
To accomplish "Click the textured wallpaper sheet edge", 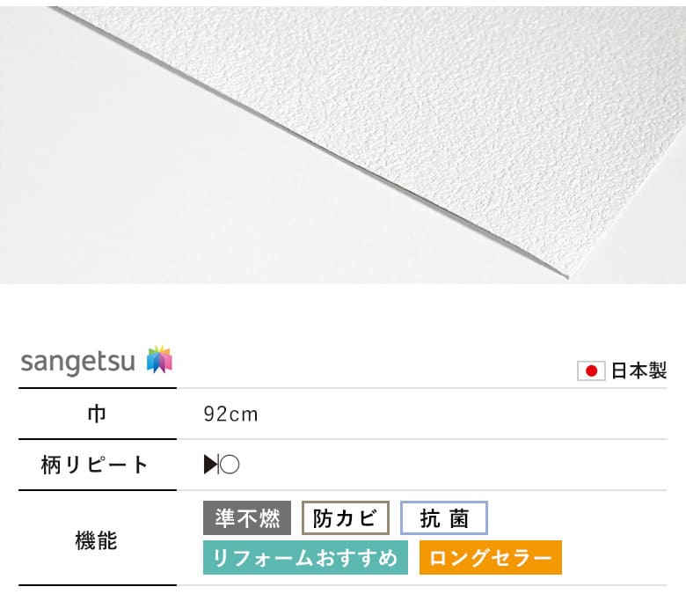I will tap(306, 143).
